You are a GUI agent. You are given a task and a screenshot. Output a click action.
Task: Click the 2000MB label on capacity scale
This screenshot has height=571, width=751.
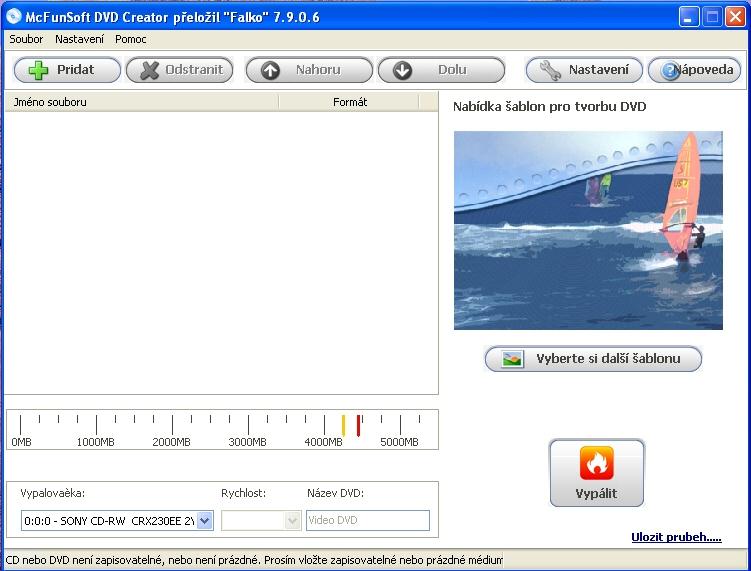171,442
